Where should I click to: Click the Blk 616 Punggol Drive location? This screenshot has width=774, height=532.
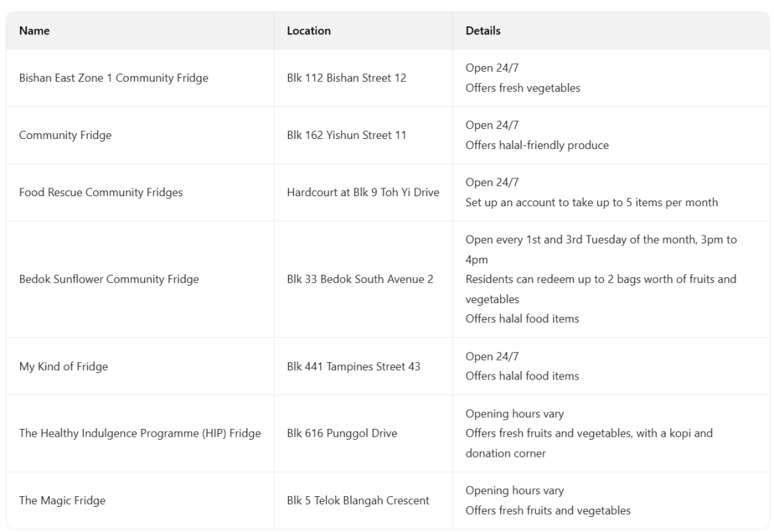point(342,433)
